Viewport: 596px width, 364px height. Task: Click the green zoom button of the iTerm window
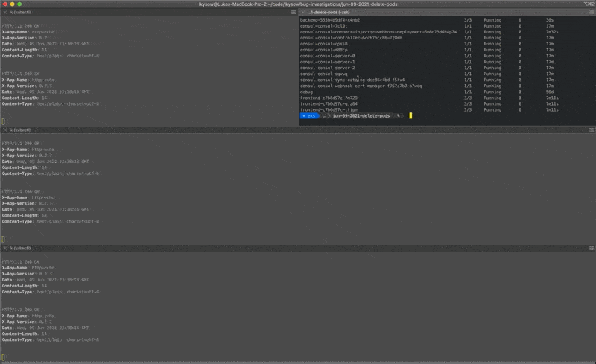point(19,4)
